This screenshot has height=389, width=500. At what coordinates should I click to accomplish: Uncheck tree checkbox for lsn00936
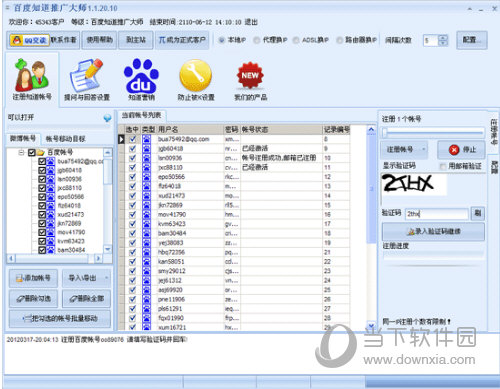[42, 179]
